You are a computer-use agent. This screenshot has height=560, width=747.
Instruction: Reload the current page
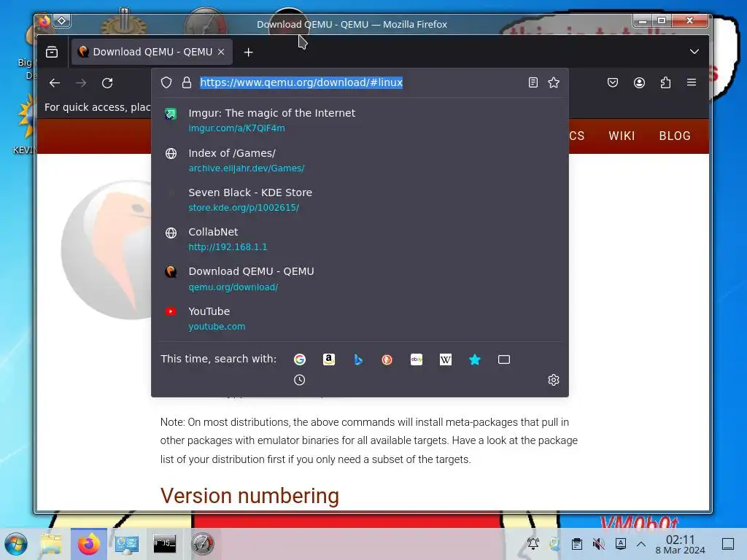point(107,83)
